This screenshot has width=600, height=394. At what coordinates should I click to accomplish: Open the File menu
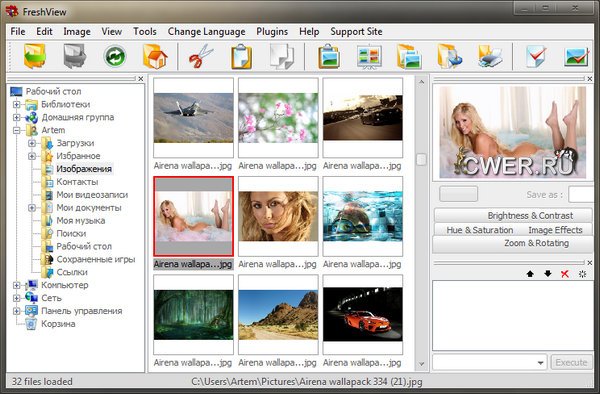click(18, 31)
